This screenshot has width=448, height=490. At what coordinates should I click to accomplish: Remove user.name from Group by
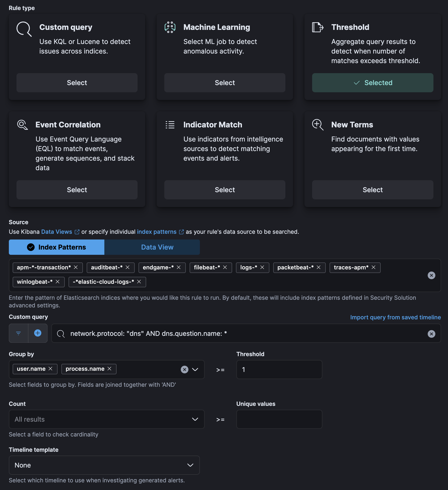tap(50, 369)
